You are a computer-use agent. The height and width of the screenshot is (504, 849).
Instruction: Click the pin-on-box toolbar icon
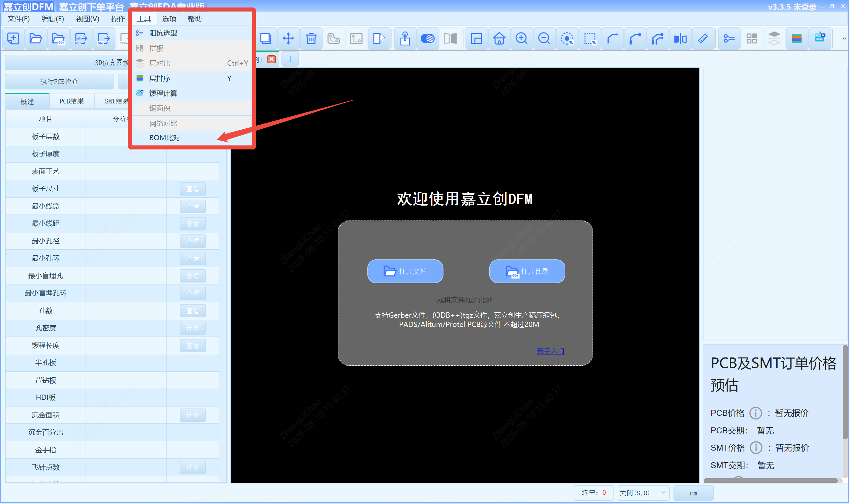point(405,38)
